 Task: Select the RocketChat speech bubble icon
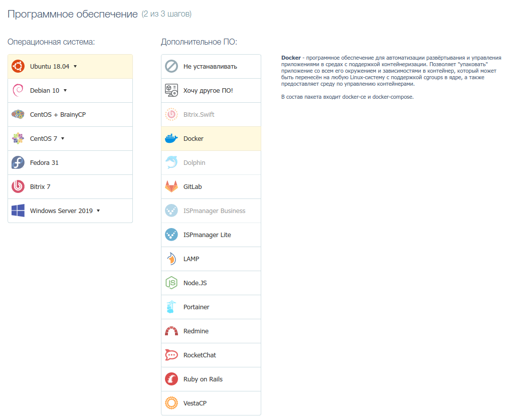[x=170, y=355]
